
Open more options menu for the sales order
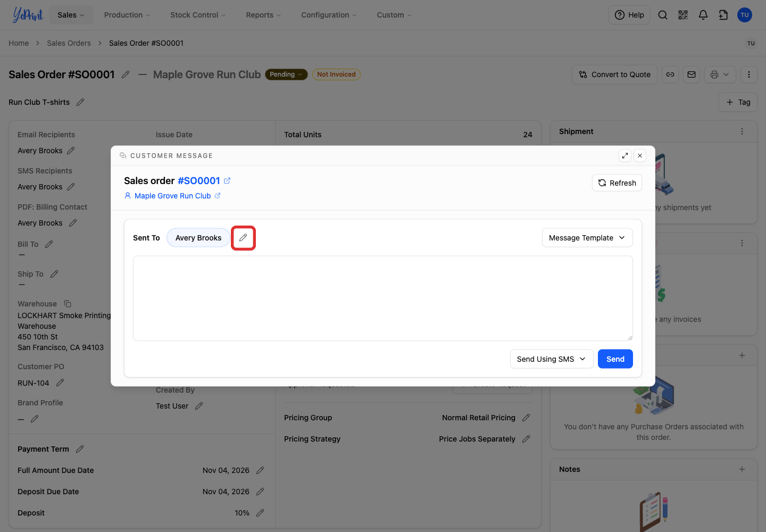tap(749, 74)
